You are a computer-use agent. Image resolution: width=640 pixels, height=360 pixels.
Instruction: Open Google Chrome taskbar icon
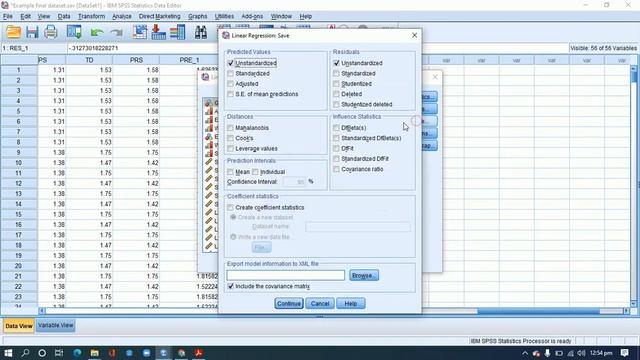pyautogui.click(x=182, y=353)
